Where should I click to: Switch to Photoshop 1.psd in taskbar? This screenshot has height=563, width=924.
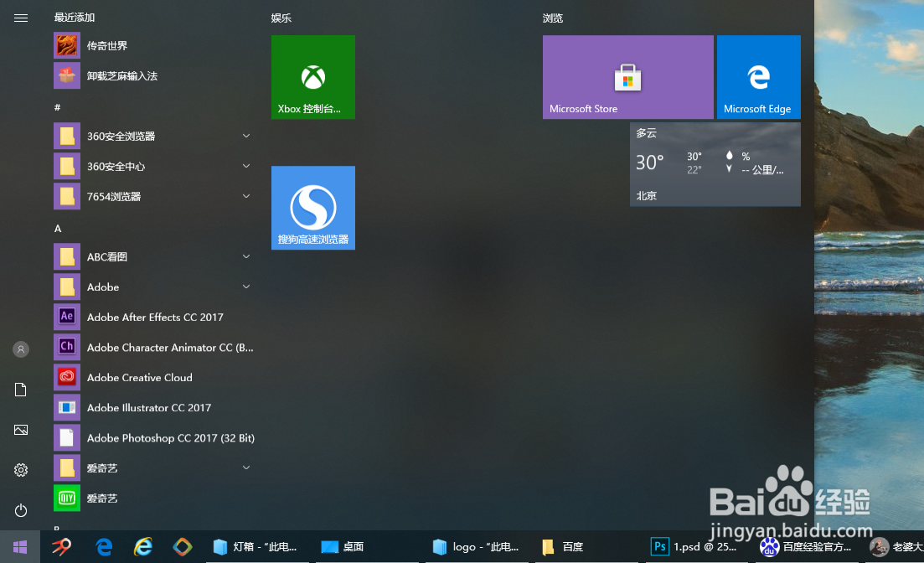coord(695,547)
